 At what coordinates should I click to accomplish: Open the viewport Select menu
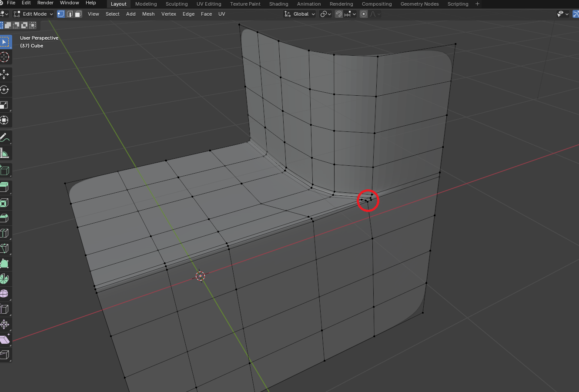112,14
